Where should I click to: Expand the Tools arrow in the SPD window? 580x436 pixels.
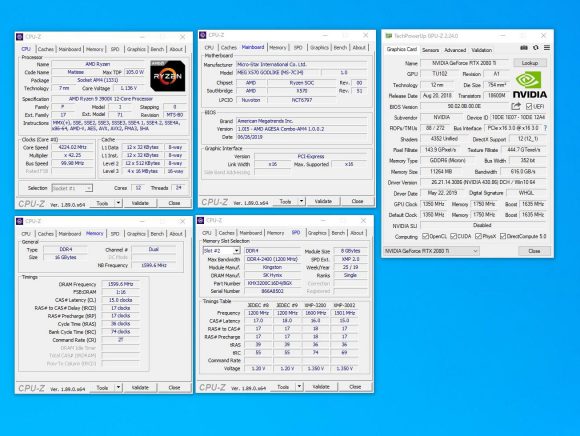[299, 387]
